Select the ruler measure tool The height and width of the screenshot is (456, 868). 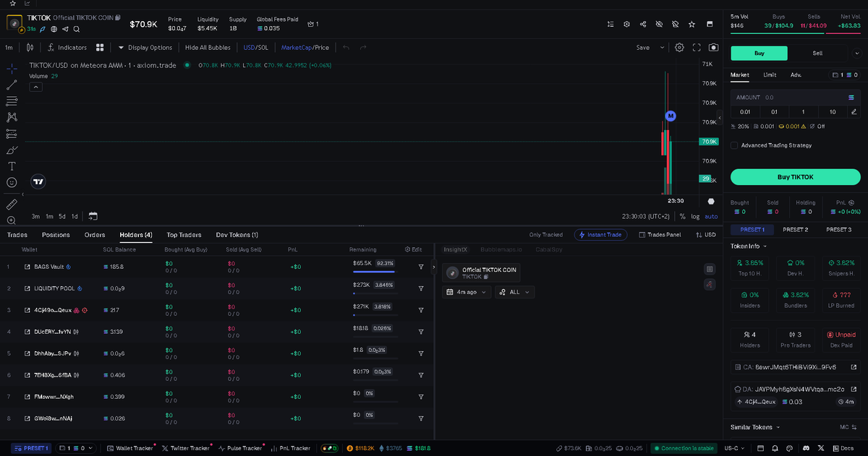[x=12, y=204]
